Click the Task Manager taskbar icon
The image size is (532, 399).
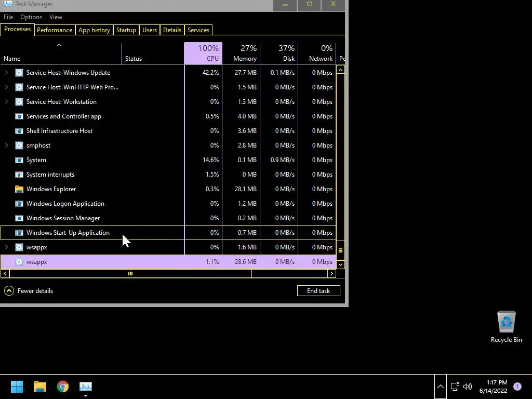pos(86,387)
